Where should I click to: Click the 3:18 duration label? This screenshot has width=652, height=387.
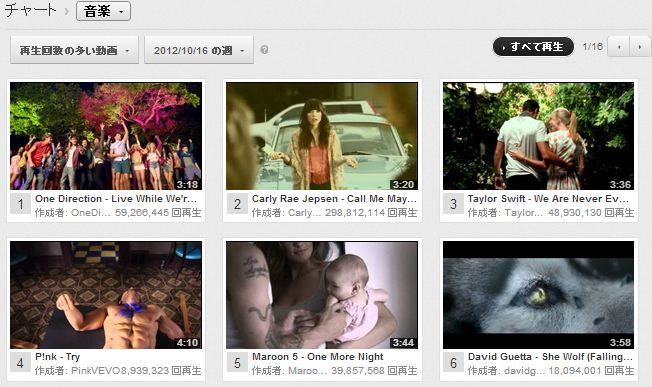tap(187, 184)
